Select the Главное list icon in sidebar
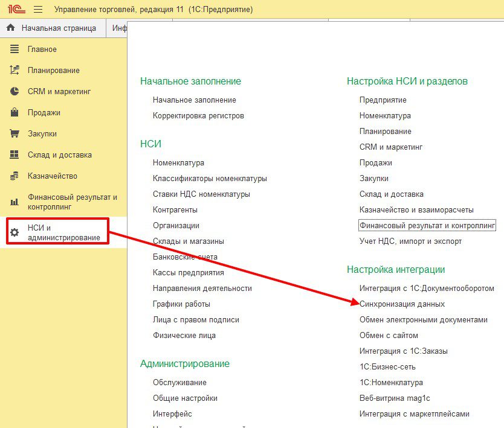The image size is (504, 428). pos(15,49)
